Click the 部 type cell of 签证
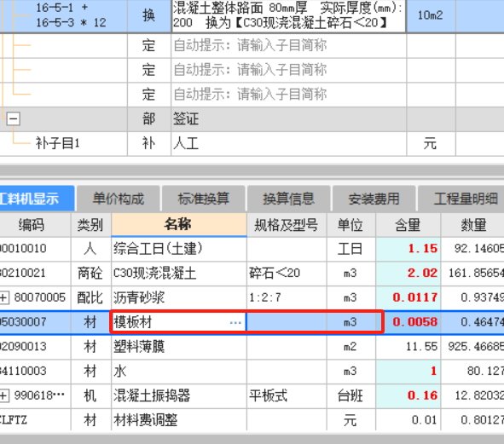This screenshot has height=444, width=504. click(x=149, y=118)
